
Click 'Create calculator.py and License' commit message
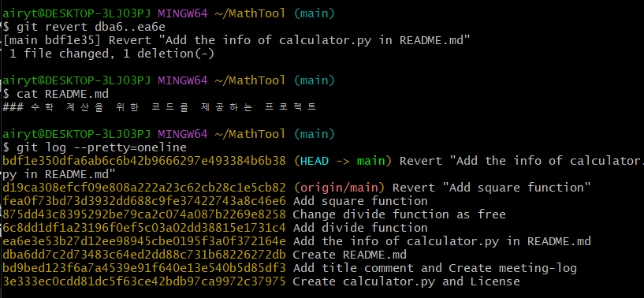click(x=407, y=281)
